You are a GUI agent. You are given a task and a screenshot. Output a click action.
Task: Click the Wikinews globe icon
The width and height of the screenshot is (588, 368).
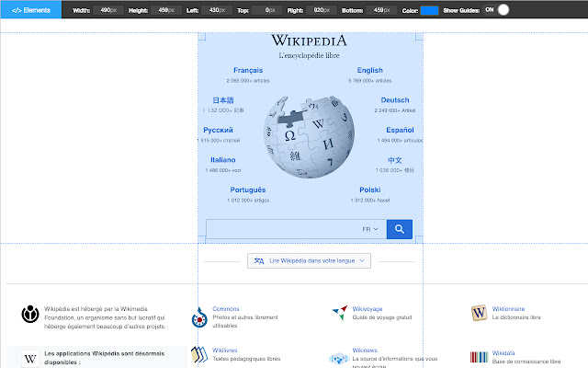(x=339, y=359)
